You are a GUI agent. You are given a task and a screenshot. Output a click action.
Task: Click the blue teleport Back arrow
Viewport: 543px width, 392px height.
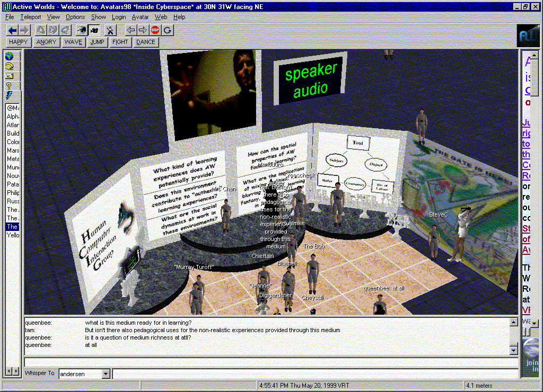13,30
